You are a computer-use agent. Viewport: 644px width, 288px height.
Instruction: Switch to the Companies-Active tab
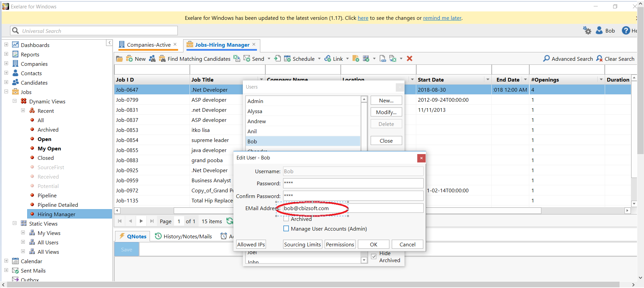(148, 45)
